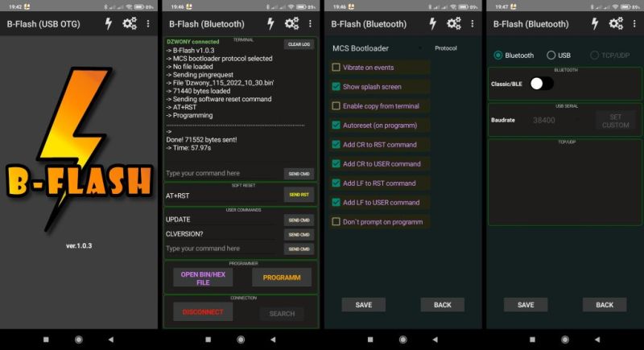Go back from connection settings
Viewport: 644px width, 350px height.
pyautogui.click(x=605, y=305)
